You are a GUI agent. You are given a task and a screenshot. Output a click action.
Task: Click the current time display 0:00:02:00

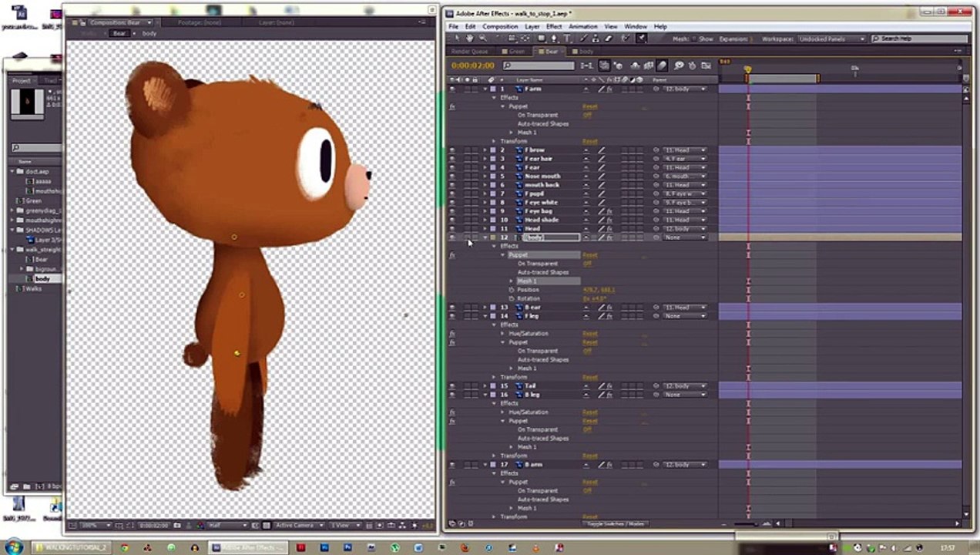[473, 66]
